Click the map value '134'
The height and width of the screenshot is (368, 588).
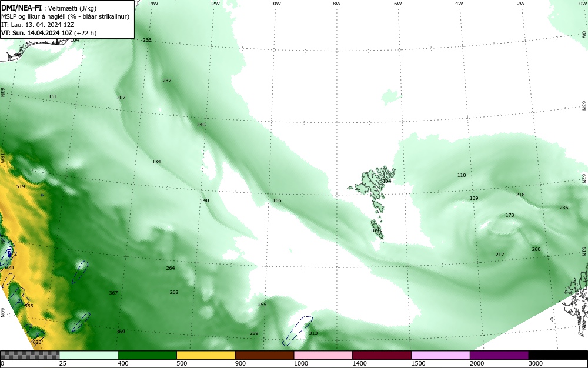pos(156,162)
